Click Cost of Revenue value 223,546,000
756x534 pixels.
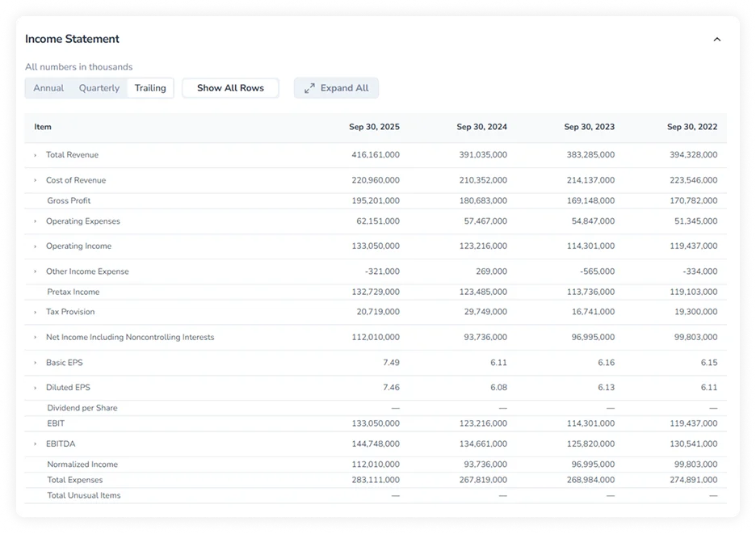tap(693, 180)
